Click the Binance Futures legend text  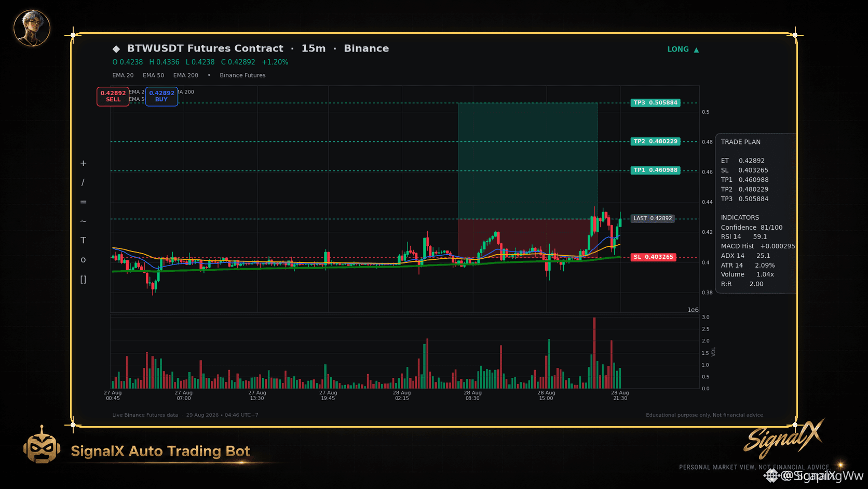point(242,75)
